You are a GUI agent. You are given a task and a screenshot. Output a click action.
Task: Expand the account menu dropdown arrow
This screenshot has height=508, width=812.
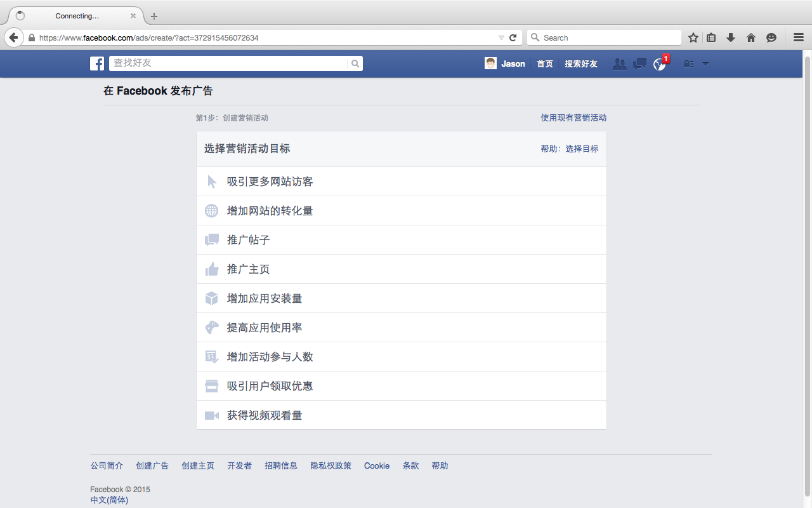705,63
